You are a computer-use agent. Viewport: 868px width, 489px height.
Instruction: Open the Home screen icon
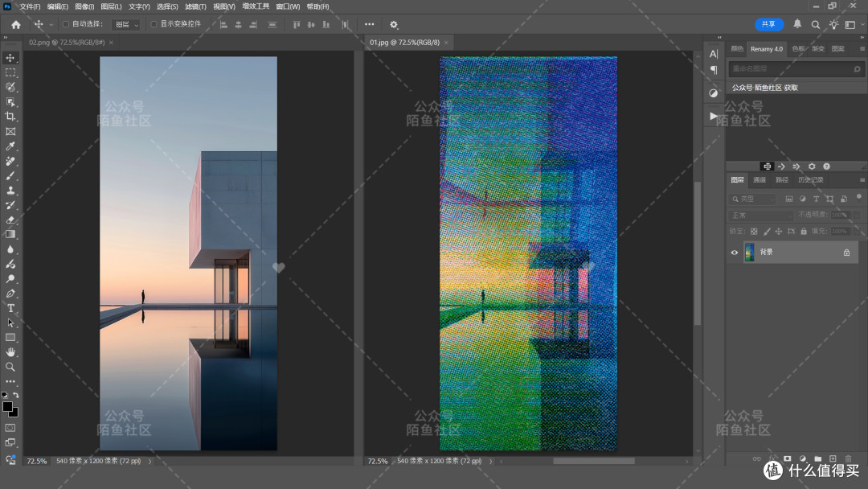pos(16,24)
